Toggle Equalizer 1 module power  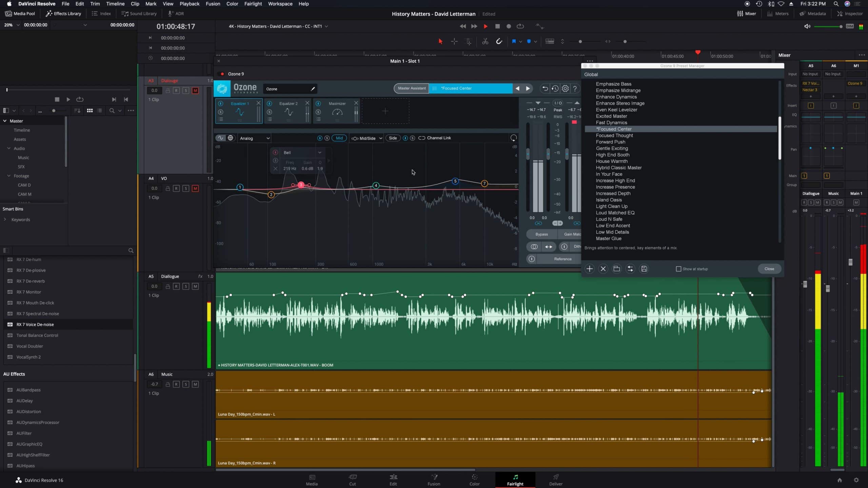[x=220, y=103]
